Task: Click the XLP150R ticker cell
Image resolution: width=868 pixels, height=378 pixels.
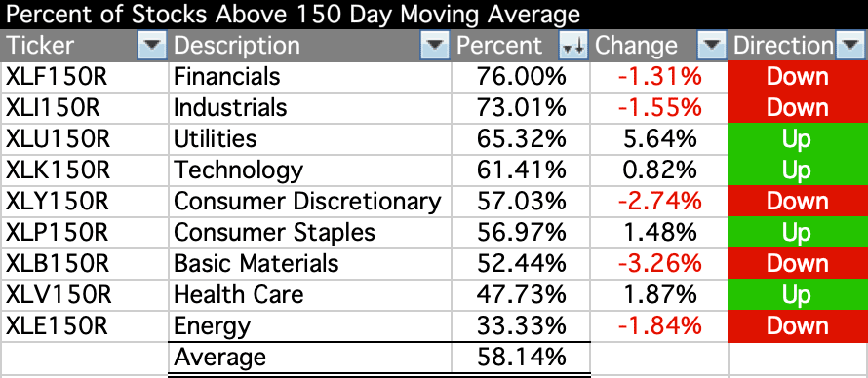Action: 85,232
